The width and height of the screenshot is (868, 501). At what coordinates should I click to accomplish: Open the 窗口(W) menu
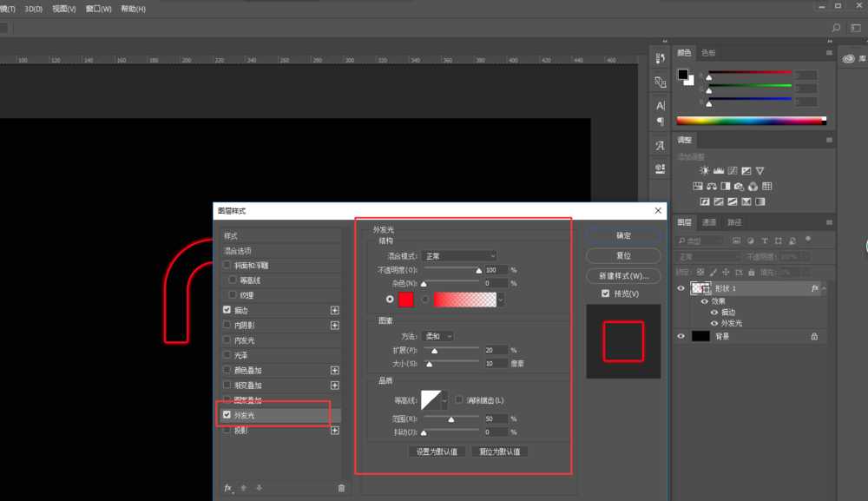[x=99, y=9]
